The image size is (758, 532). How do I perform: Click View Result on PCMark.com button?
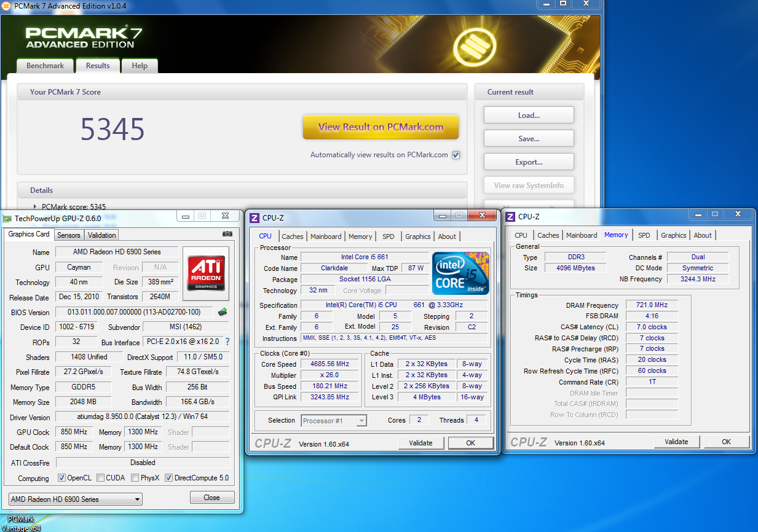coord(381,127)
